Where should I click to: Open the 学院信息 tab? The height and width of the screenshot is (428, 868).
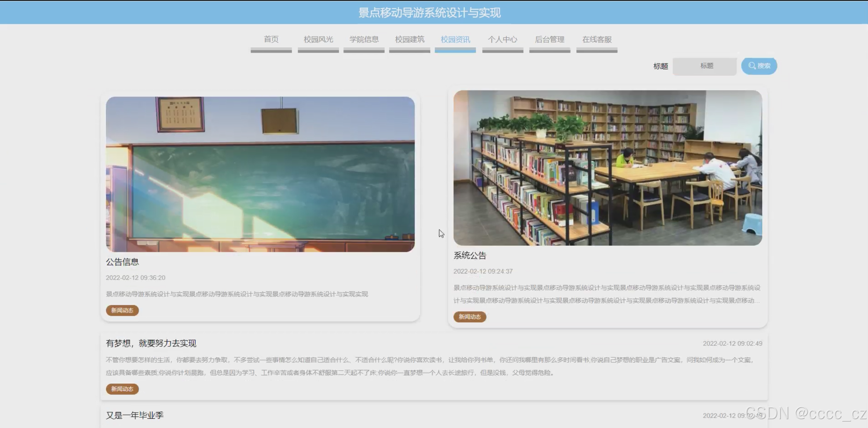pyautogui.click(x=364, y=39)
